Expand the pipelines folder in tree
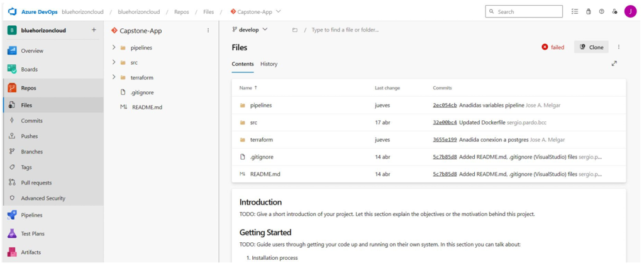The width and height of the screenshot is (644, 268). [114, 48]
